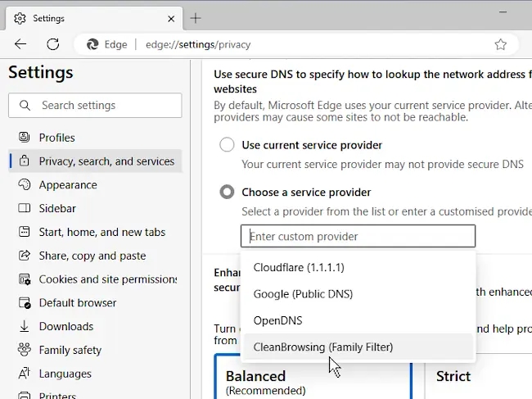Open Share, copy and paste settings
532x399 pixels.
click(95, 256)
